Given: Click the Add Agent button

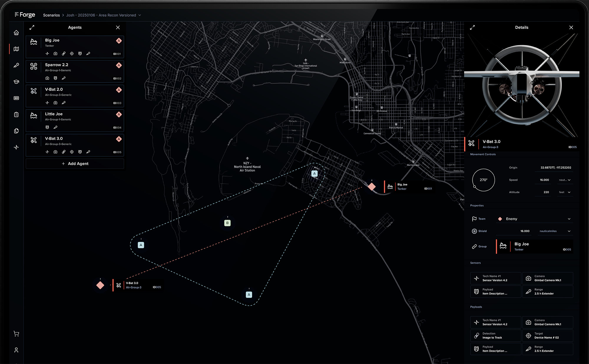Looking at the screenshot, I should point(75,164).
